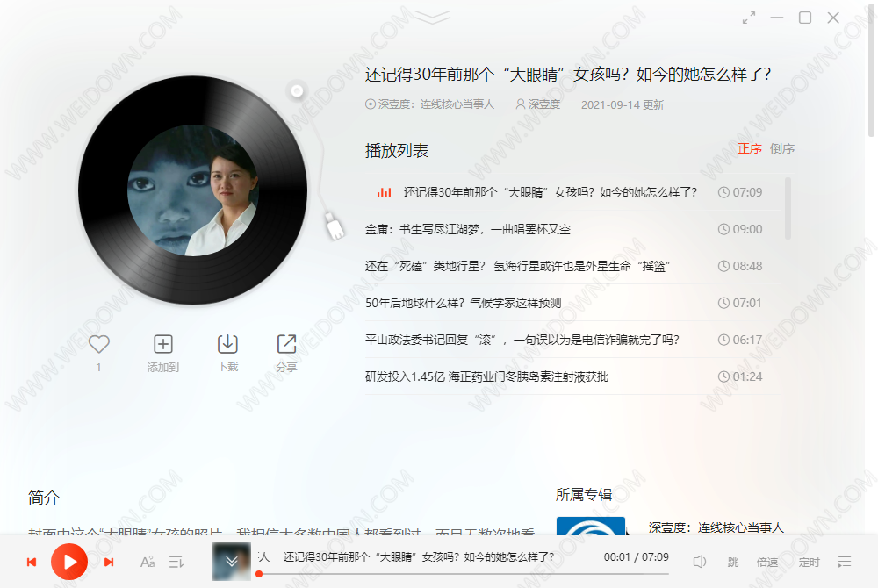Play 金庸：书生写尽江湖梦 track
878x588 pixels.
tap(572, 229)
